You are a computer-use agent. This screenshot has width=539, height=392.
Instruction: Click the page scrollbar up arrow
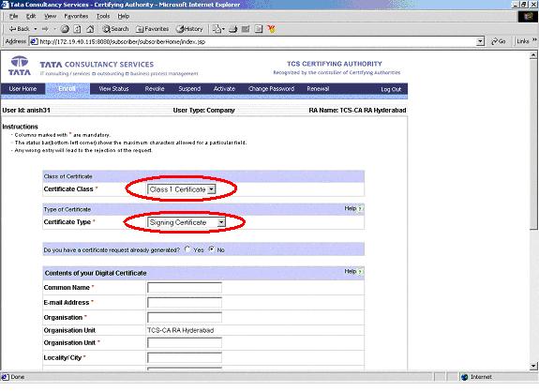tap(533, 55)
